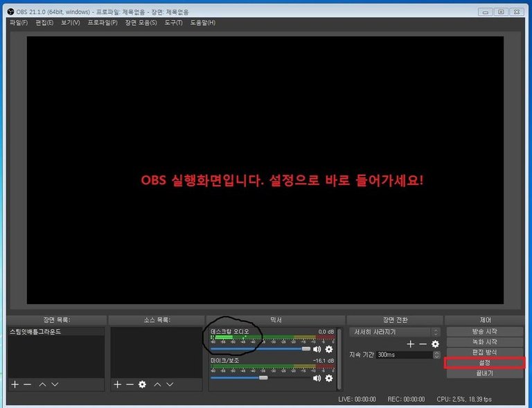Click the REC: 00:00:00 status text
Image resolution: width=532 pixels, height=408 pixels.
[406, 399]
